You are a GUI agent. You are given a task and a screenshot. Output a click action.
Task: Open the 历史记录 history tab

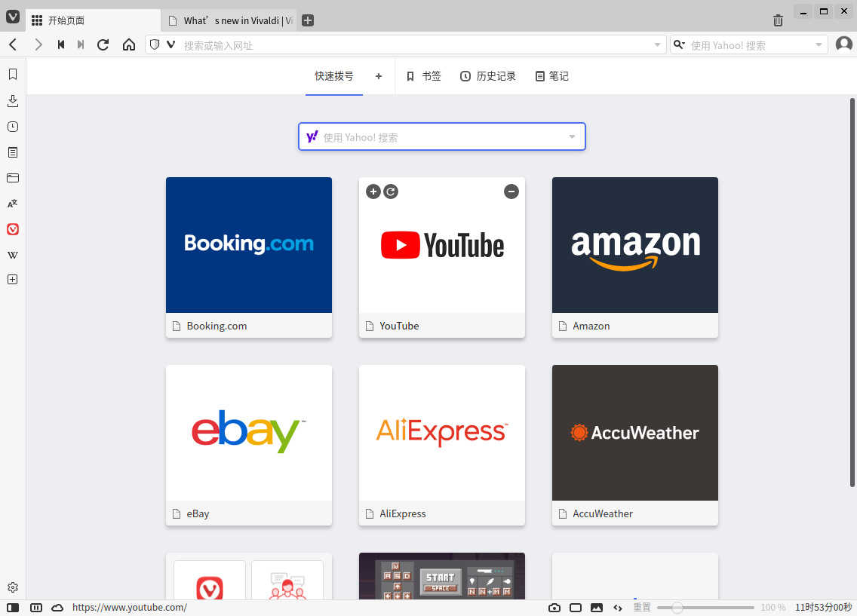point(488,76)
